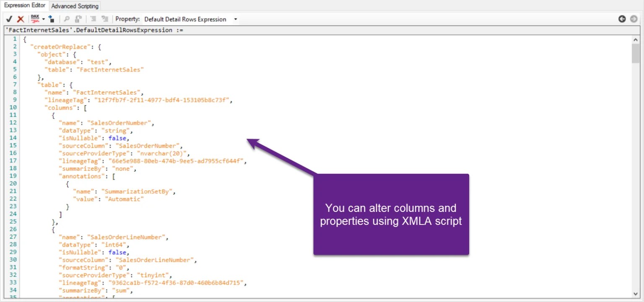Image resolution: width=644 pixels, height=302 pixels.
Task: Click the back navigation arrow icon
Action: [x=622, y=19]
